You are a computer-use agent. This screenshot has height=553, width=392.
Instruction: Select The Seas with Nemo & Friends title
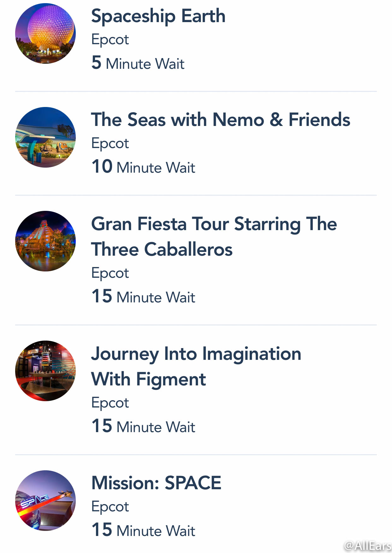click(221, 120)
